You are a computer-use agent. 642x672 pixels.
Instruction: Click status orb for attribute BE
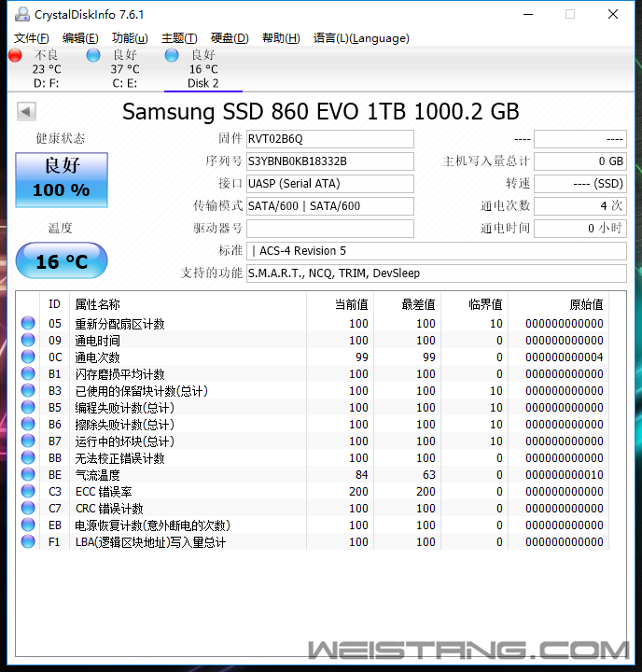pos(28,474)
